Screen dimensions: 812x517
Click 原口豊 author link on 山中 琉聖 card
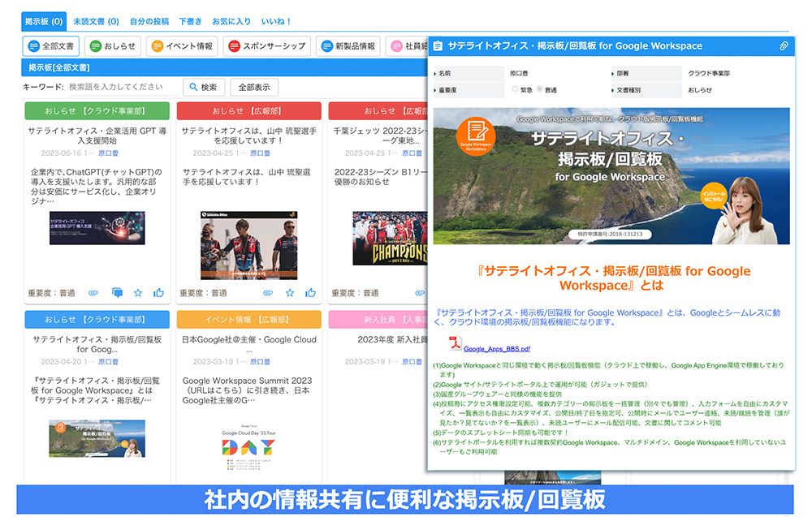[260, 153]
